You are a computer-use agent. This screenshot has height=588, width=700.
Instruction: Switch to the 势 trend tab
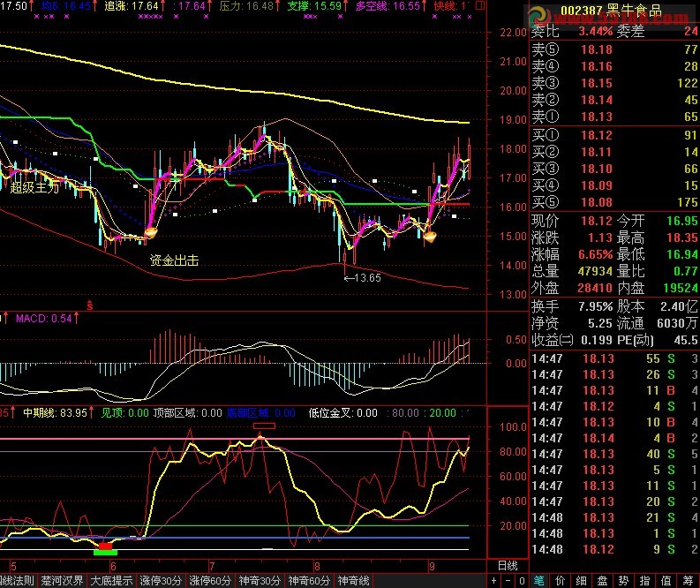(624, 581)
